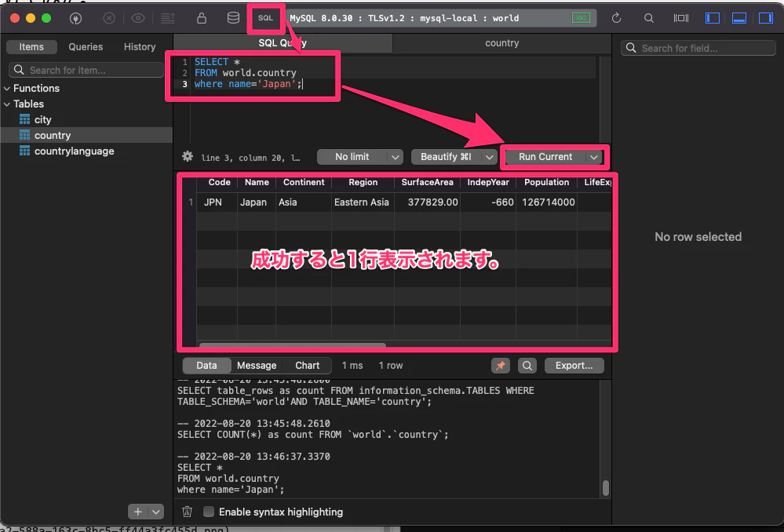This screenshot has width=784, height=532.
Task: Select the -660 IndepYear cell
Action: coord(488,202)
